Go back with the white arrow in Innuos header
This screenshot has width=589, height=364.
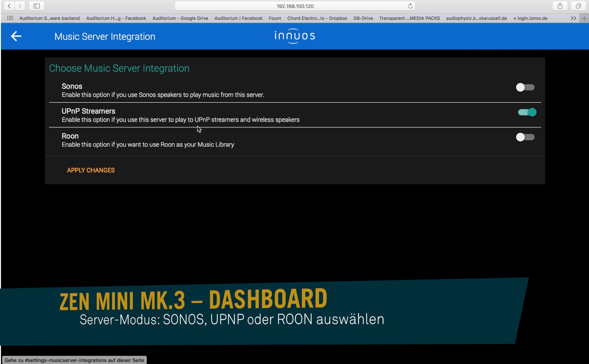tap(16, 36)
